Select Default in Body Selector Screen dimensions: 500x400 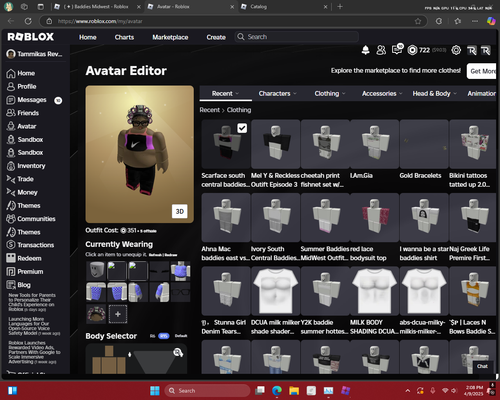[x=181, y=336]
